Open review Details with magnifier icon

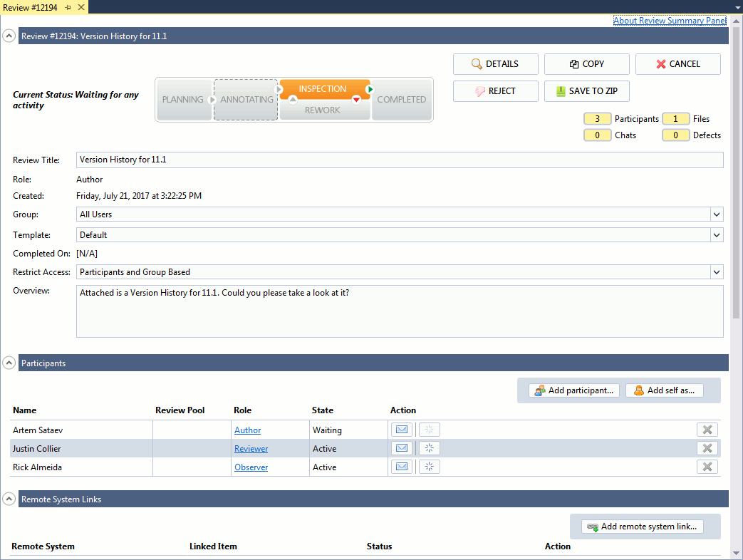click(495, 63)
